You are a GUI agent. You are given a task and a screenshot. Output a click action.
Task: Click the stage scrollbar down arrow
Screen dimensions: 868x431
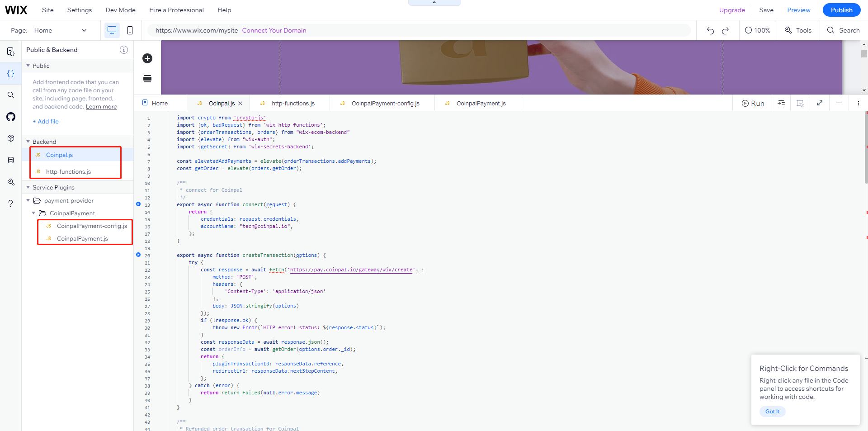pyautogui.click(x=864, y=90)
